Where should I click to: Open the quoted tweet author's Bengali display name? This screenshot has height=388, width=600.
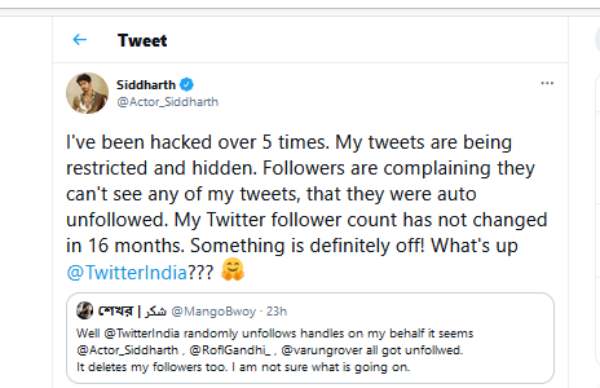click(x=132, y=311)
